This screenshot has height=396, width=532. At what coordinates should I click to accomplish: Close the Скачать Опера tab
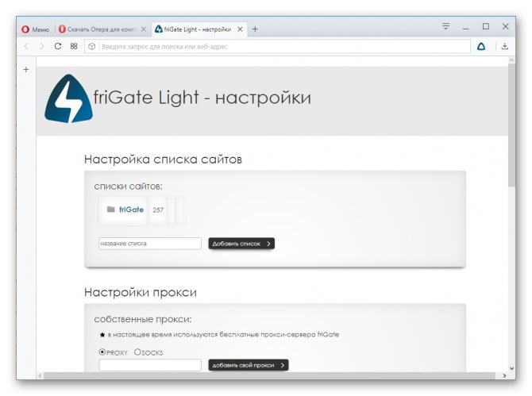(x=144, y=29)
